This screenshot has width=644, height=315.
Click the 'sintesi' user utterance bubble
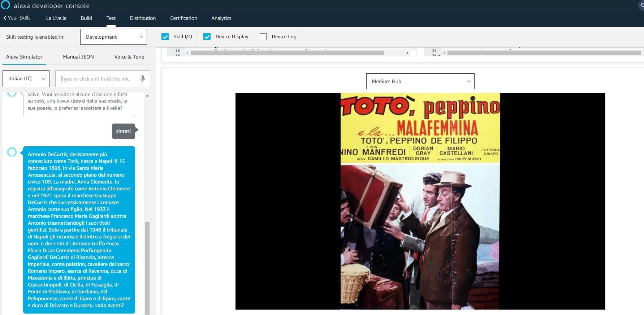[124, 131]
